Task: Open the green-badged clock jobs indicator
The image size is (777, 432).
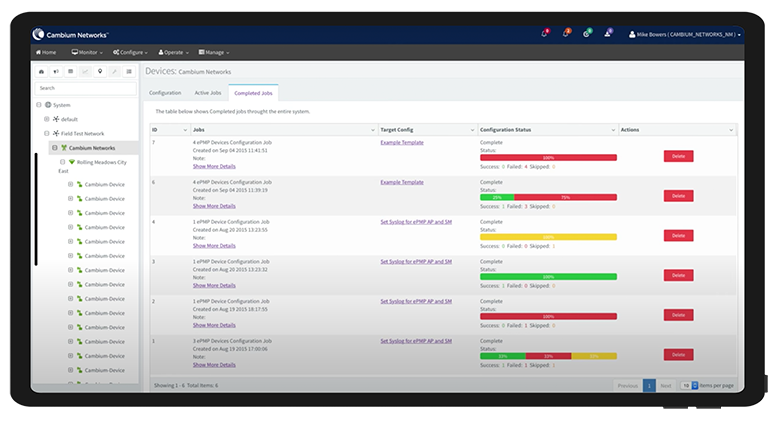Action: (x=587, y=33)
